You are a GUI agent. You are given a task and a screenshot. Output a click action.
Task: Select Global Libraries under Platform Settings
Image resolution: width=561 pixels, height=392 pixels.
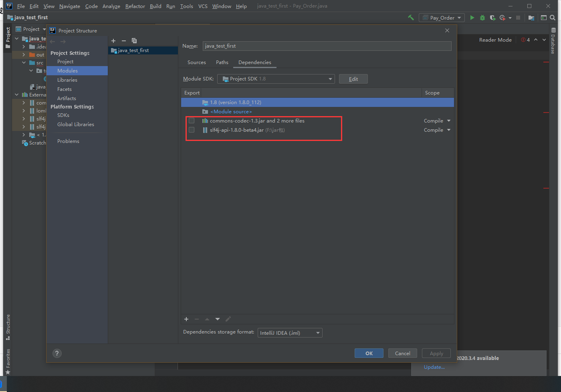76,125
